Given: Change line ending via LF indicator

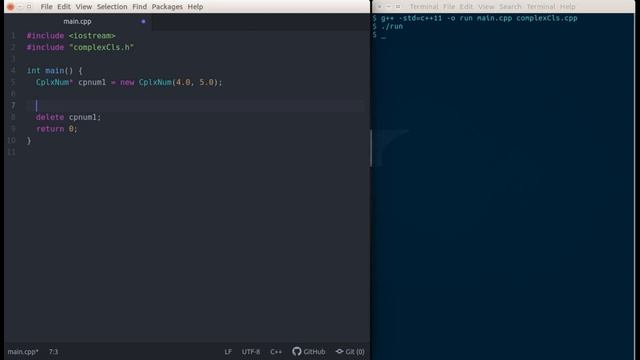Looking at the screenshot, I should (x=228, y=351).
